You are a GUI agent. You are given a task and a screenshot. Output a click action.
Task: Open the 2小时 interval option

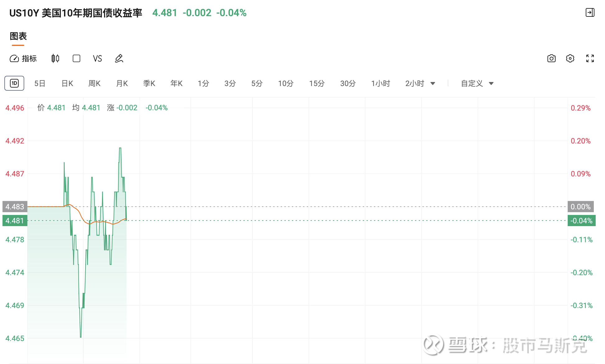pos(415,83)
